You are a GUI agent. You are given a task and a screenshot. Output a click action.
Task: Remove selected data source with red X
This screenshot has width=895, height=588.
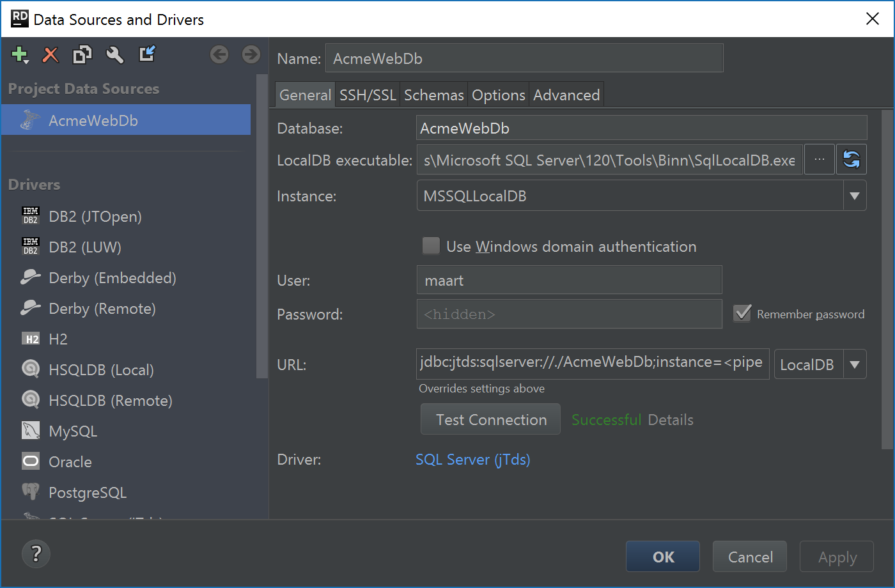point(51,55)
